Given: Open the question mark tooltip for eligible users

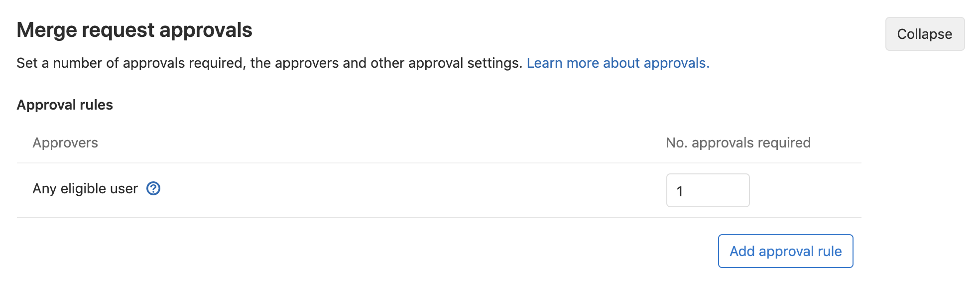Looking at the screenshot, I should [x=153, y=189].
